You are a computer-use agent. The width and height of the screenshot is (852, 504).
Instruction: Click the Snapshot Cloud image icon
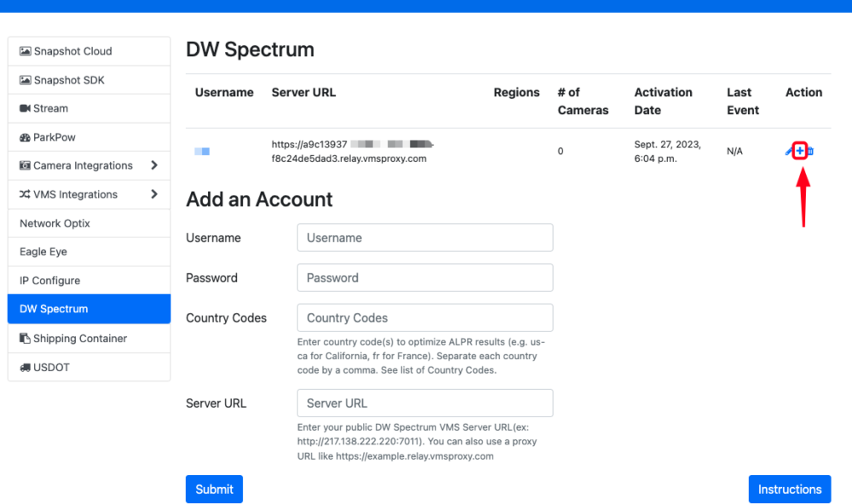pos(25,51)
